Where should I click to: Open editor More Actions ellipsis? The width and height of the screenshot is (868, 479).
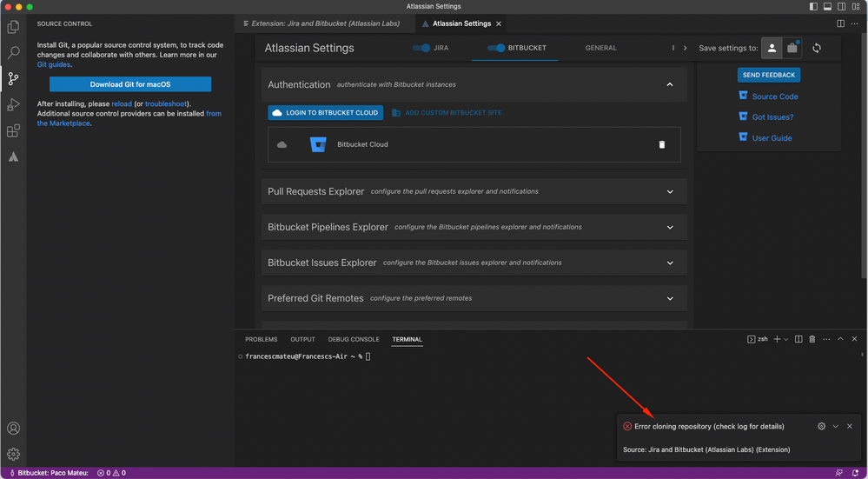tap(855, 23)
